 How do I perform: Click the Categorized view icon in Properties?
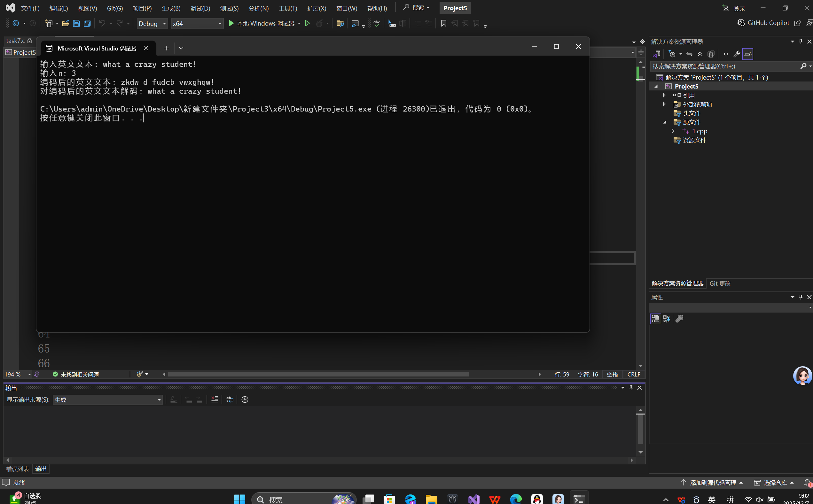click(655, 319)
